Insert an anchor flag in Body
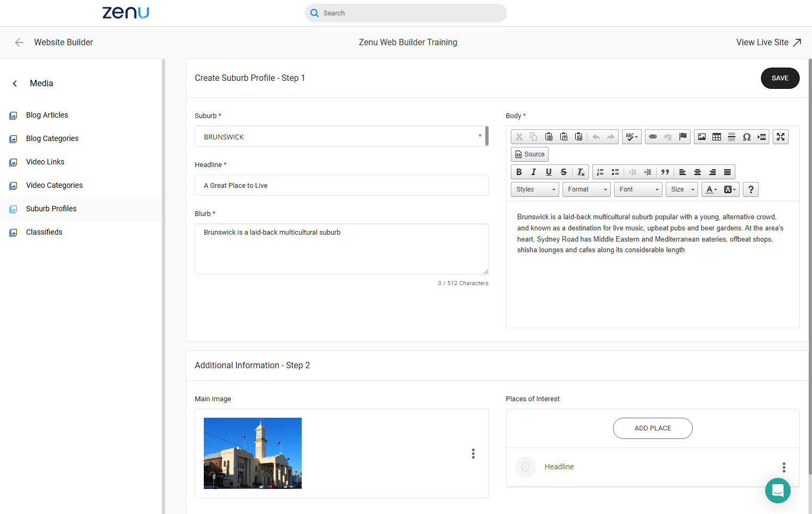This screenshot has height=514, width=812. pos(683,137)
